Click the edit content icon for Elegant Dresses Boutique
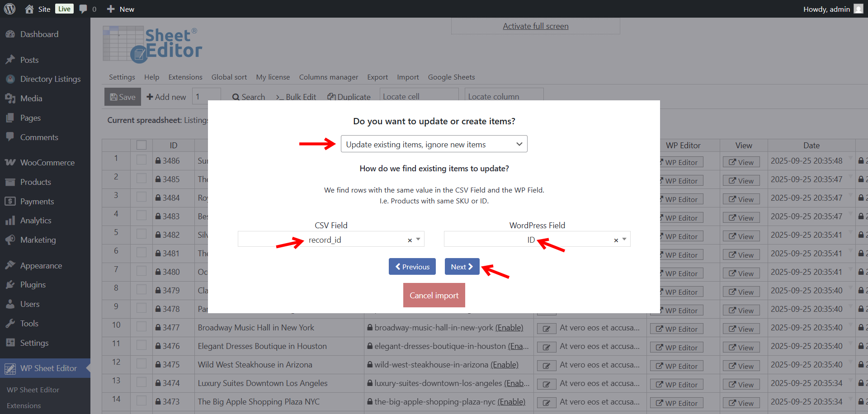868x414 pixels. pos(547,347)
